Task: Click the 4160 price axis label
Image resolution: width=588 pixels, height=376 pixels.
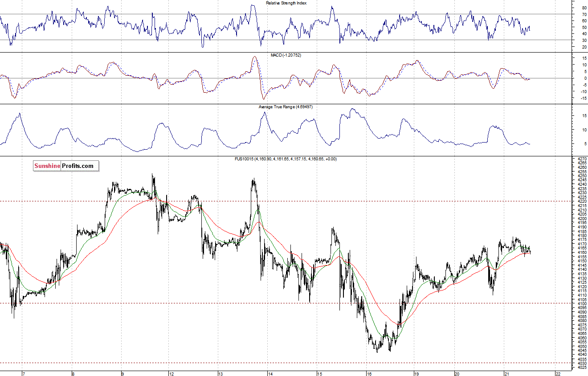Action: tap(583, 253)
